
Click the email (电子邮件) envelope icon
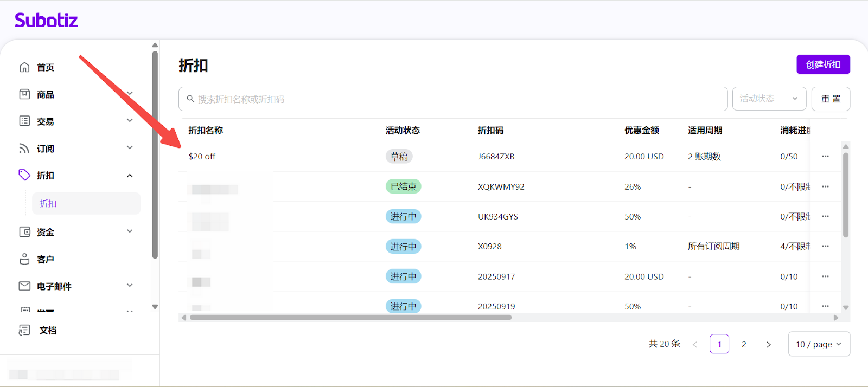[x=24, y=286]
